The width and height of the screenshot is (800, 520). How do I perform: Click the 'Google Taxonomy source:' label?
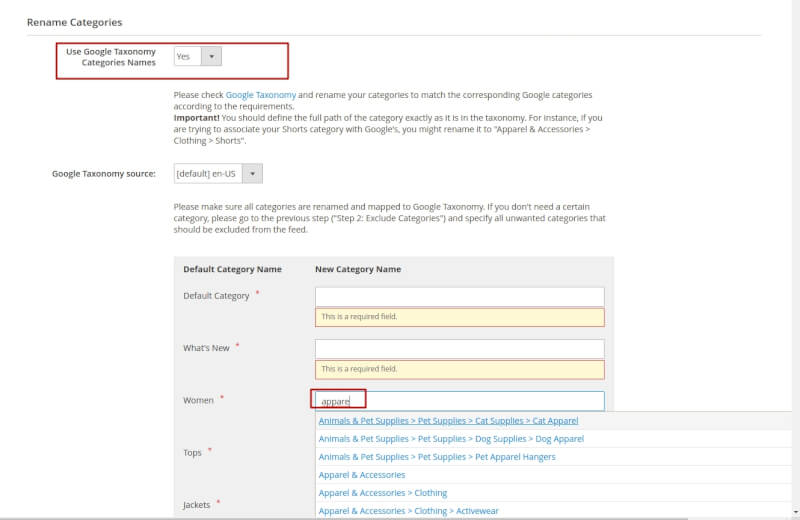pyautogui.click(x=104, y=174)
